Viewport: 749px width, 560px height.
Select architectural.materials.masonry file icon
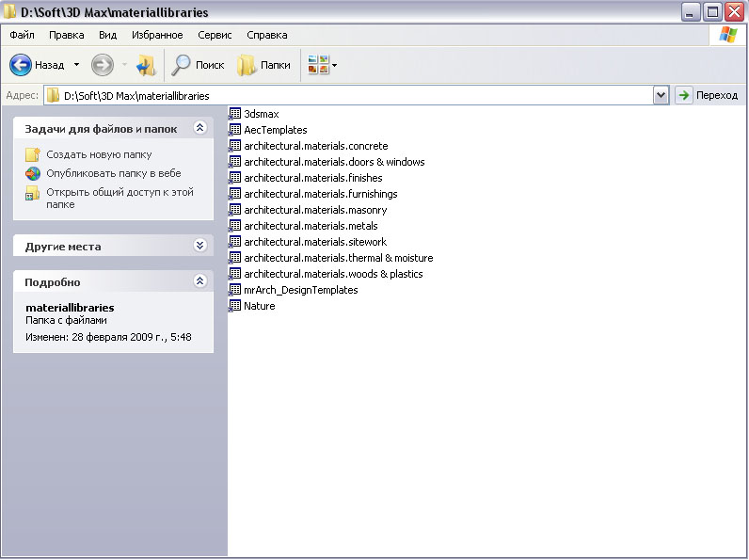[x=234, y=210]
